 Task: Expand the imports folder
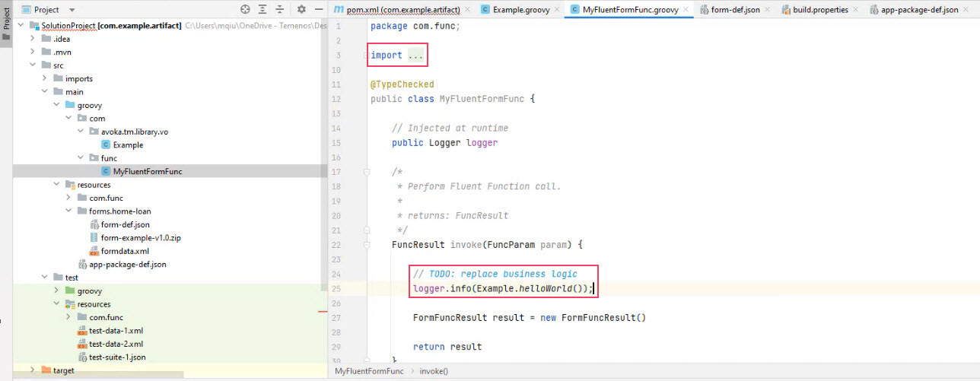44,78
